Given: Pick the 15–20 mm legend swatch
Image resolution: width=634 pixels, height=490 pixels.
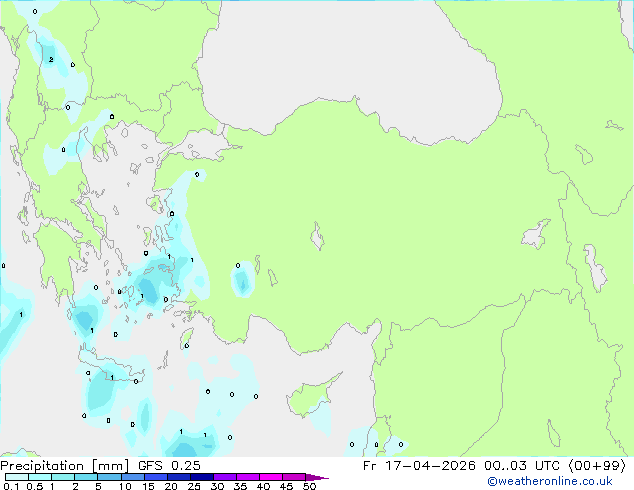Looking at the screenshot, I should [155, 477].
